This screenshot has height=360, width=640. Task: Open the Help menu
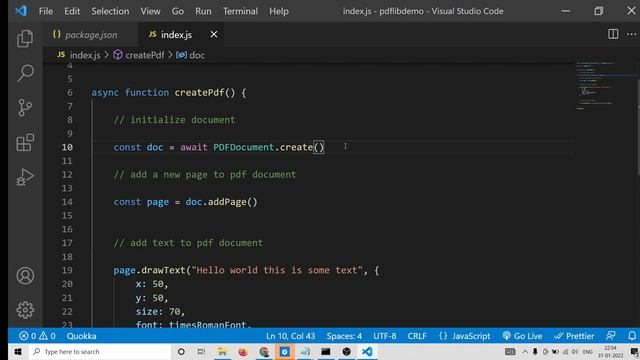click(x=279, y=11)
